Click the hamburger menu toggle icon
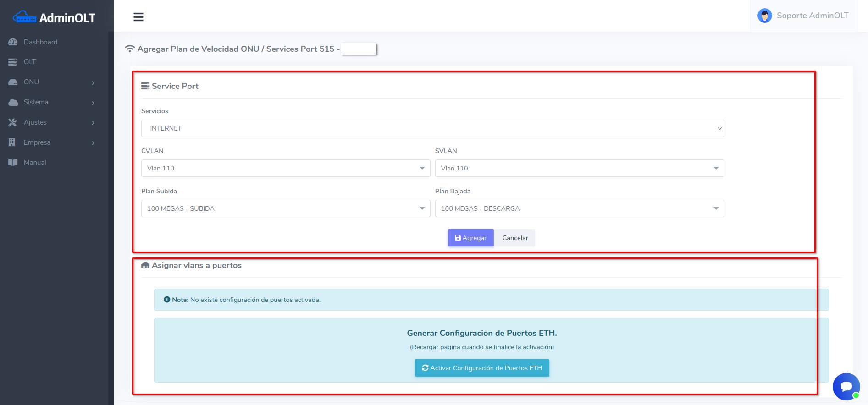The image size is (868, 405). tap(138, 17)
